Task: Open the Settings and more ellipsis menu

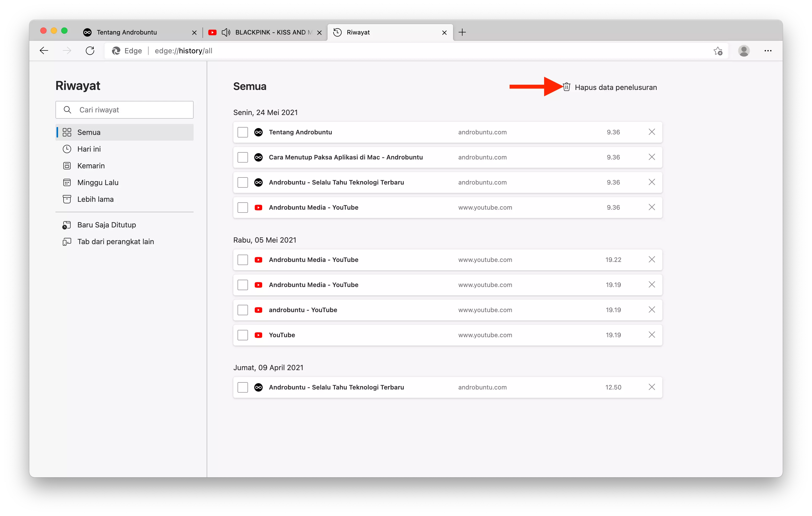Action: pos(768,50)
